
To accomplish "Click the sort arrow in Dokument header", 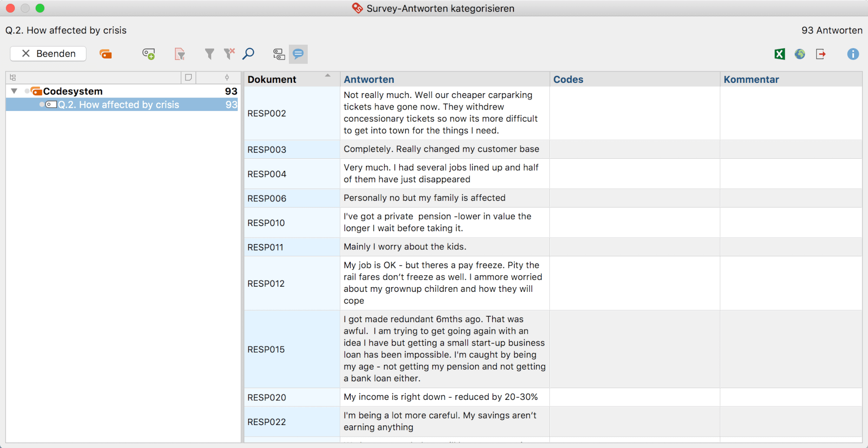I will (328, 75).
